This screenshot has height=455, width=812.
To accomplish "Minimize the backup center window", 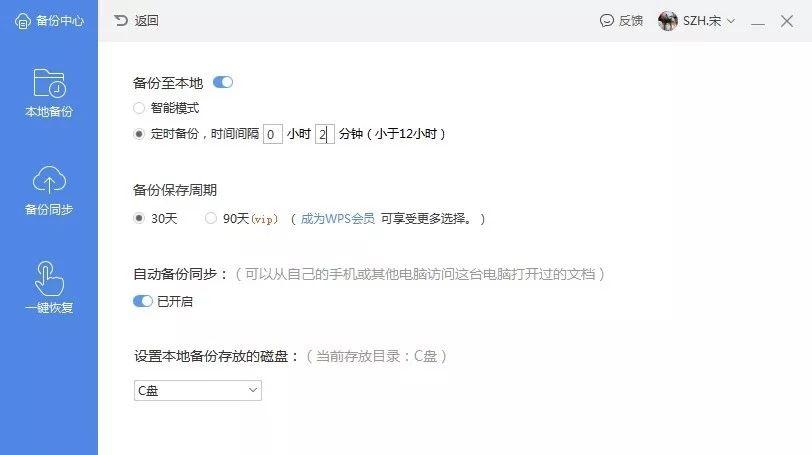I will (758, 21).
